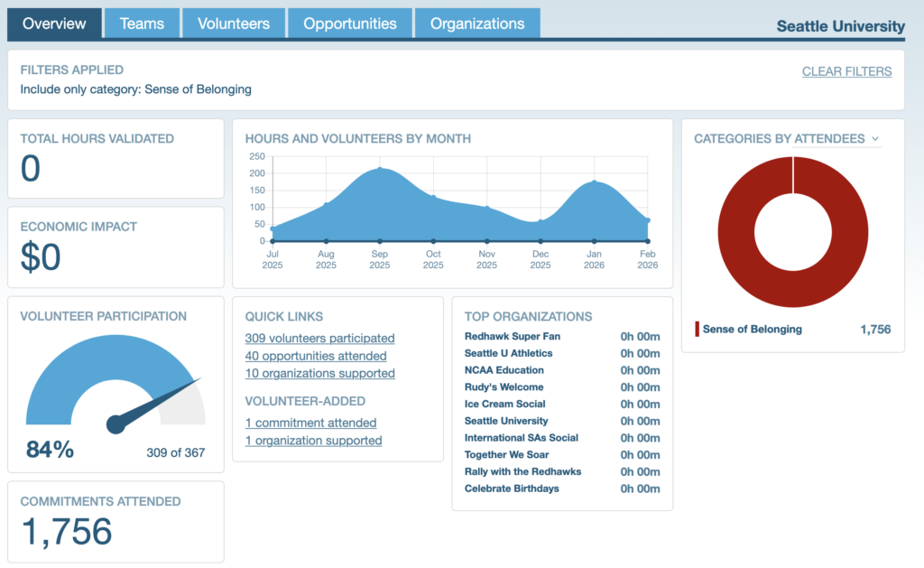924x568 pixels.
Task: Expand the Attendees category dropdown
Action: pos(836,139)
